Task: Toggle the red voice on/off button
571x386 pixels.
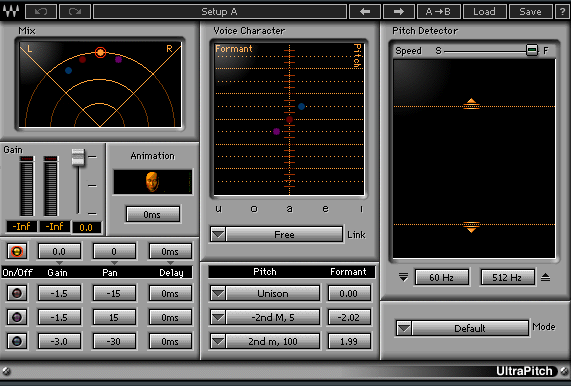Action: pos(17,293)
